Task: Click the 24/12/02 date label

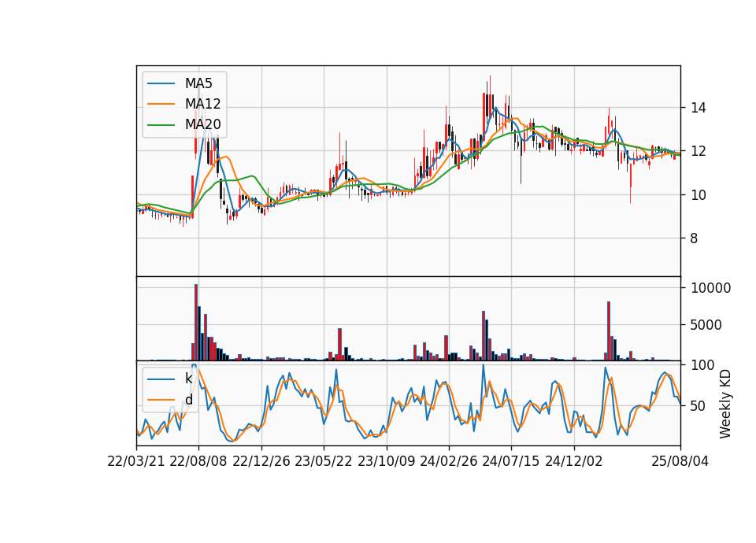Action: click(x=574, y=461)
